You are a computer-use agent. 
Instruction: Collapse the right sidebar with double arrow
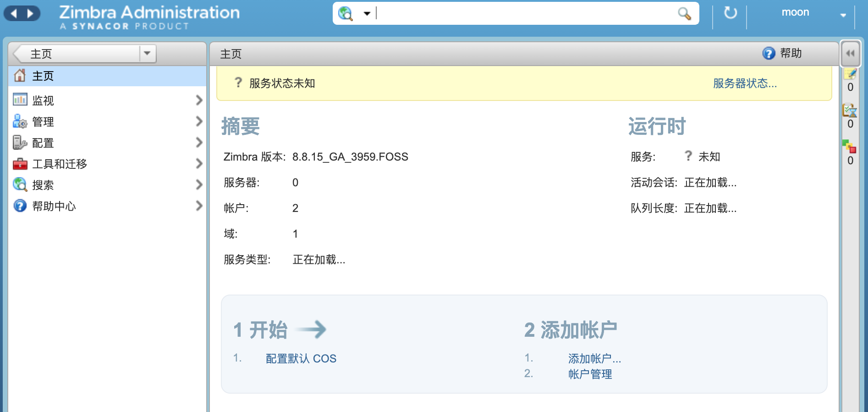click(x=850, y=53)
